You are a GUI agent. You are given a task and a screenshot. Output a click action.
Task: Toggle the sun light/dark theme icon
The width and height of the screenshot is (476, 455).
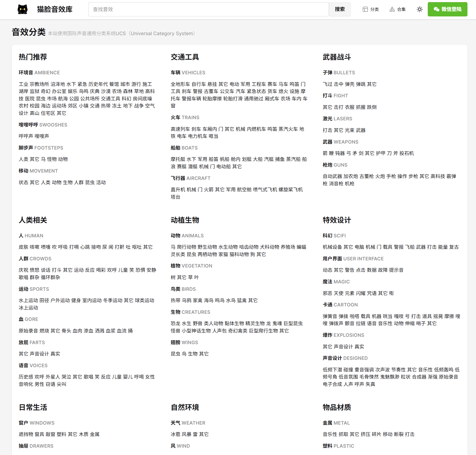click(419, 9)
